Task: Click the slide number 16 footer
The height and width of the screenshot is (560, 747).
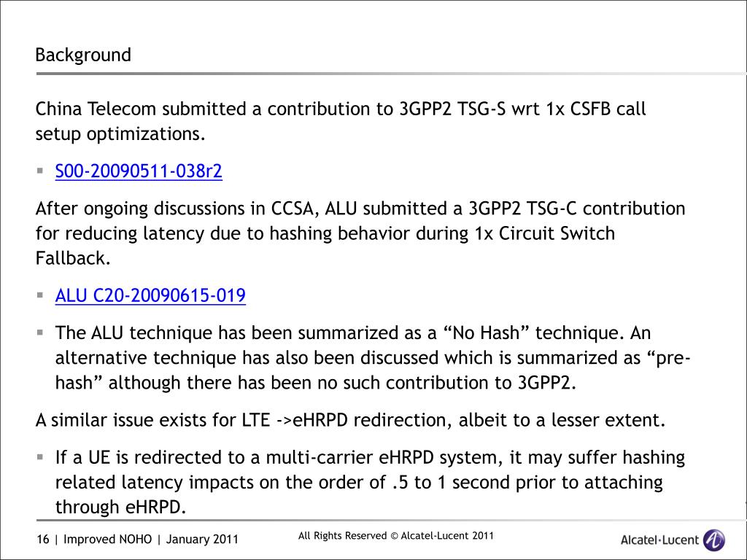Action: point(43,539)
